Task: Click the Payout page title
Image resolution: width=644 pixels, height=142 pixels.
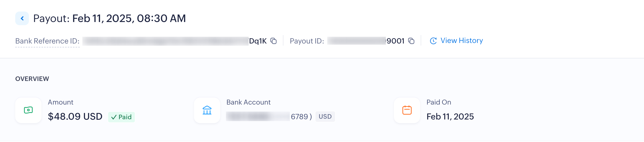Action: click(x=109, y=18)
